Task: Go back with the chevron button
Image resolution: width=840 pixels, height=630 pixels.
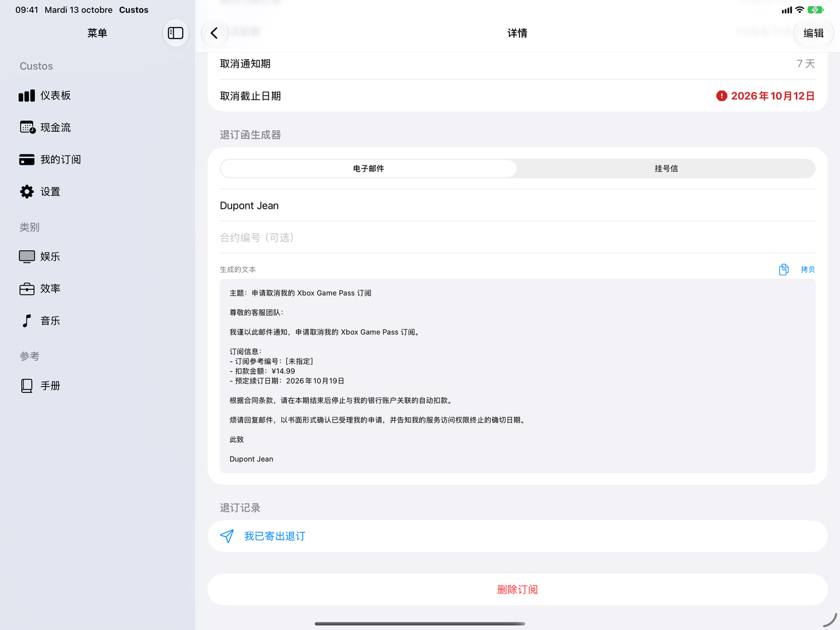Action: (x=215, y=33)
